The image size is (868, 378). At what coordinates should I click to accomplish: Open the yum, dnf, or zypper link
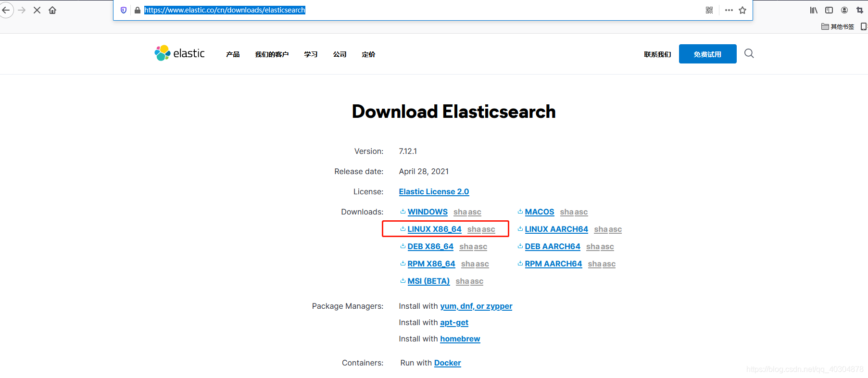pos(476,306)
